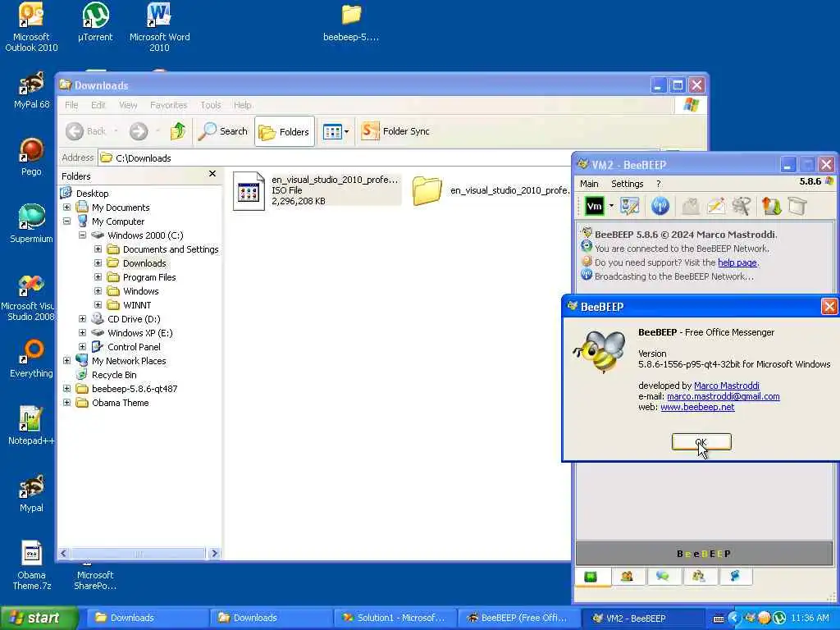The height and width of the screenshot is (630, 840).
Task: Open the File menu in Downloads window
Action: (x=71, y=105)
